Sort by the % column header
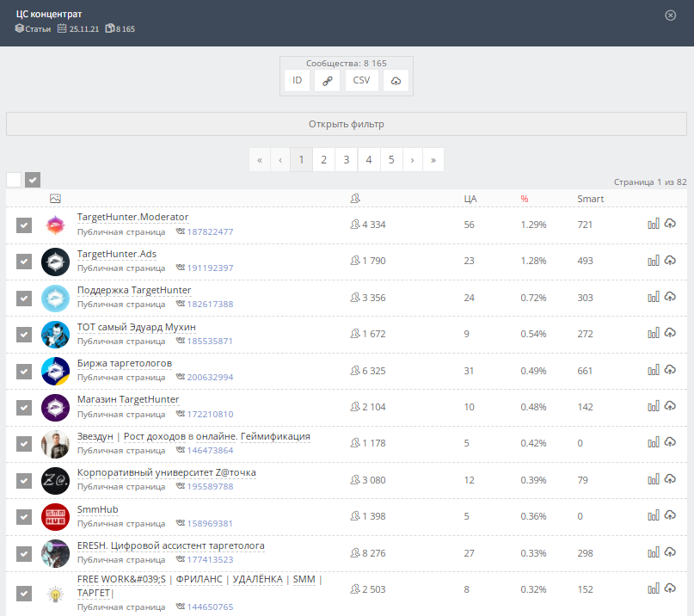The width and height of the screenshot is (694, 616). point(525,199)
